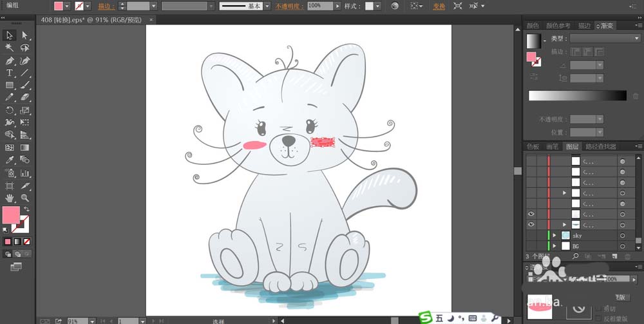The image size is (644, 324).
Task: Select the Eraser tool
Action: 24,97
